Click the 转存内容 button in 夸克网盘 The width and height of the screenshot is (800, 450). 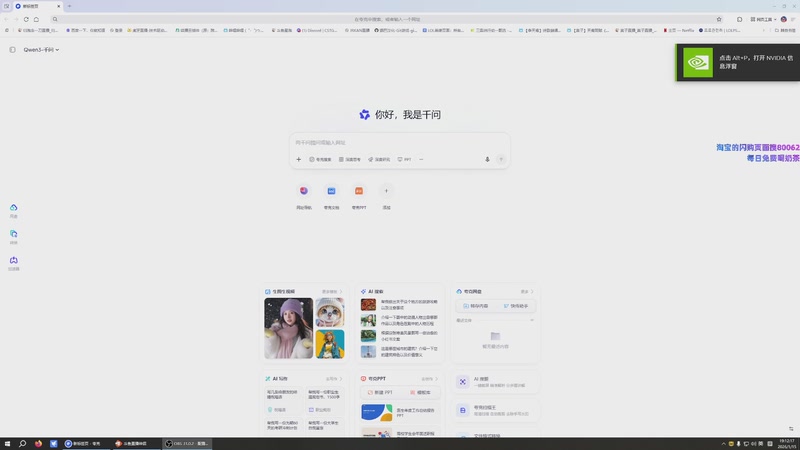[x=475, y=306]
